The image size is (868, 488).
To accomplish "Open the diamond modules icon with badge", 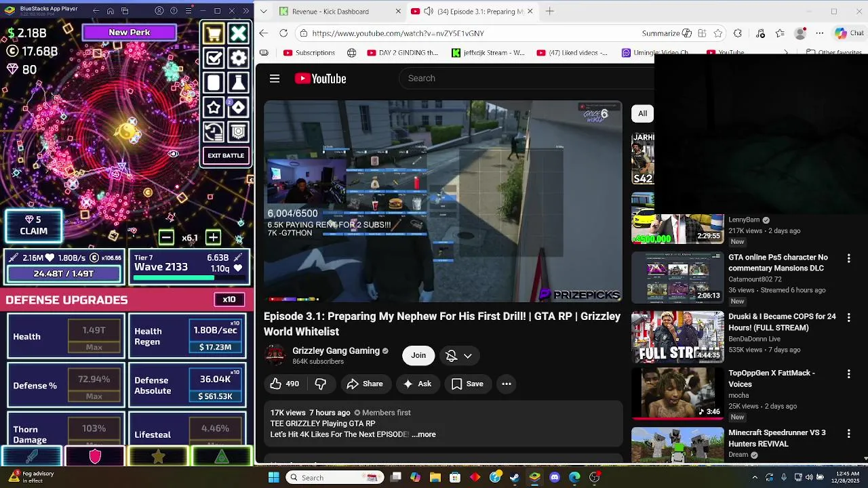I will click(x=238, y=107).
